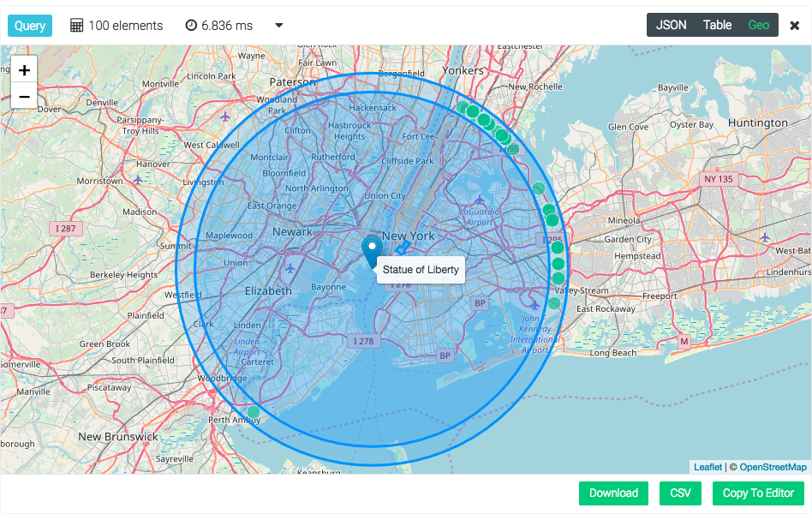This screenshot has height=514, width=812.
Task: Switch to the JSON view tab
Action: pos(671,25)
